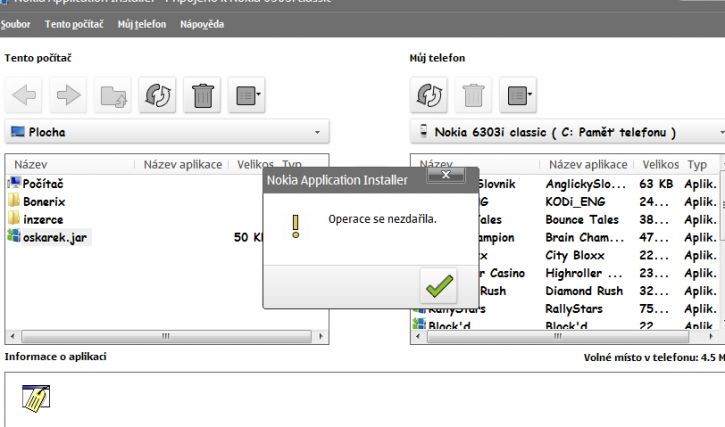The height and width of the screenshot is (427, 725).
Task: Click the desktop icon beside Plocha
Action: [x=18, y=131]
